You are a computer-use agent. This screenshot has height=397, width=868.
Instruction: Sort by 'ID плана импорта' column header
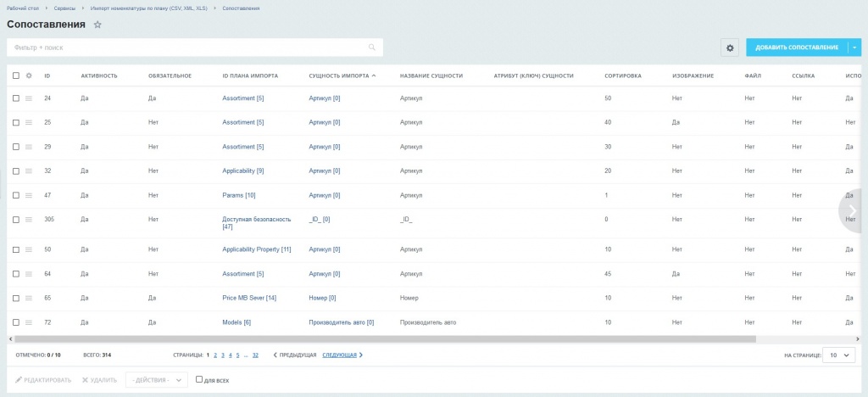(x=250, y=75)
